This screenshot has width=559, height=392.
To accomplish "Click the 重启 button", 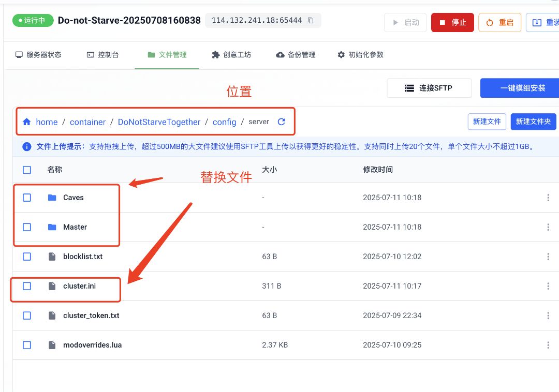I will 499,22.
